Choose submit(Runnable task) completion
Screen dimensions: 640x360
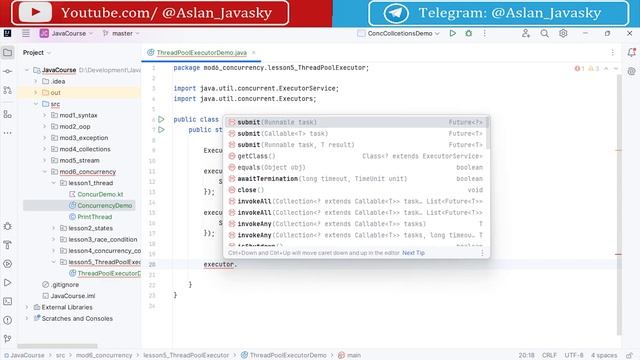(x=355, y=122)
